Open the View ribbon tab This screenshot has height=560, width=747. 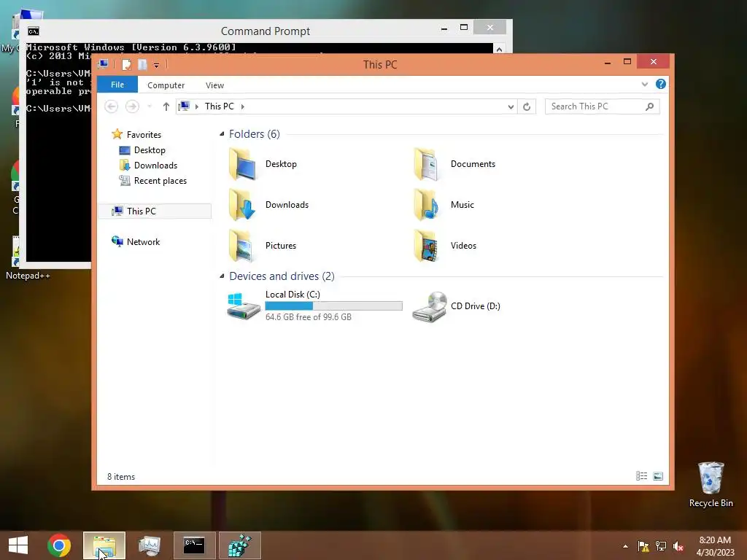coord(214,85)
